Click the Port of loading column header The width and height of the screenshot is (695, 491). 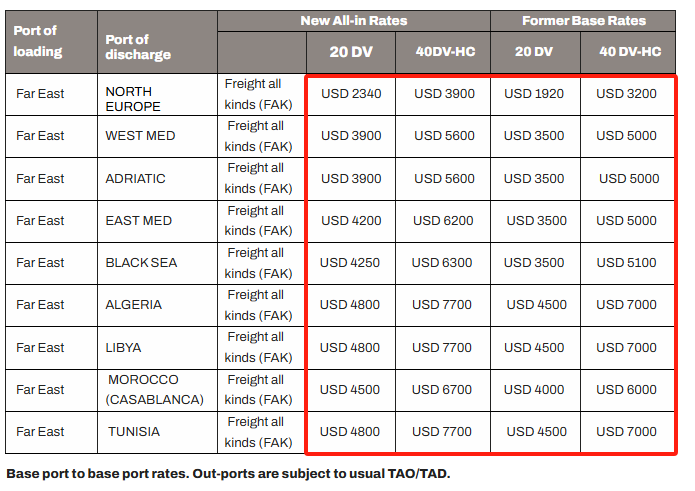(51, 42)
